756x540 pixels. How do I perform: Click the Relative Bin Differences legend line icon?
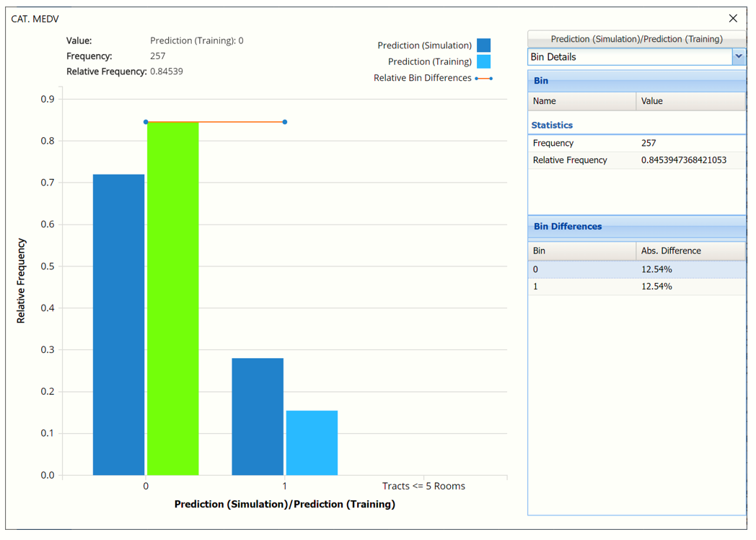coord(483,78)
